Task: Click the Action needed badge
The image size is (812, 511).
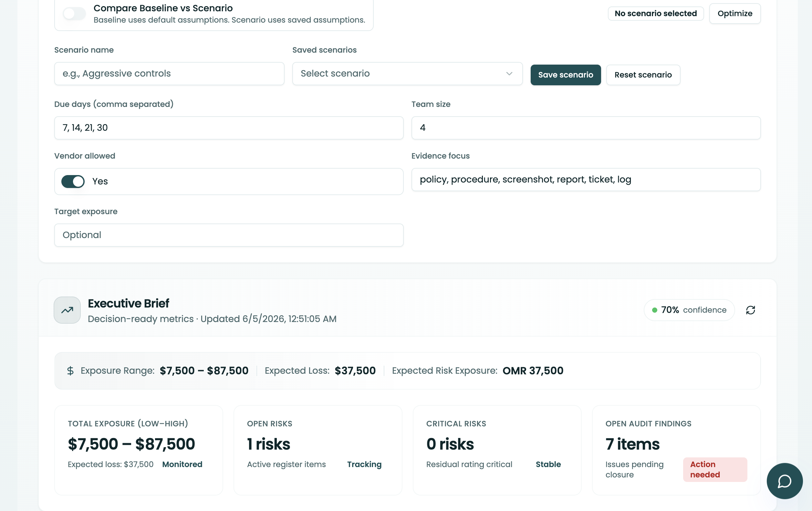Action: tap(715, 470)
